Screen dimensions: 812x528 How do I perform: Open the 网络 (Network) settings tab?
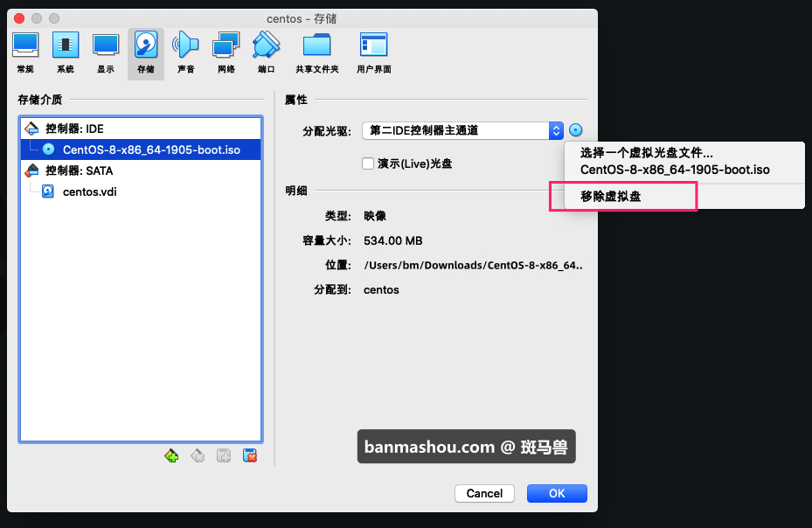coord(226,52)
